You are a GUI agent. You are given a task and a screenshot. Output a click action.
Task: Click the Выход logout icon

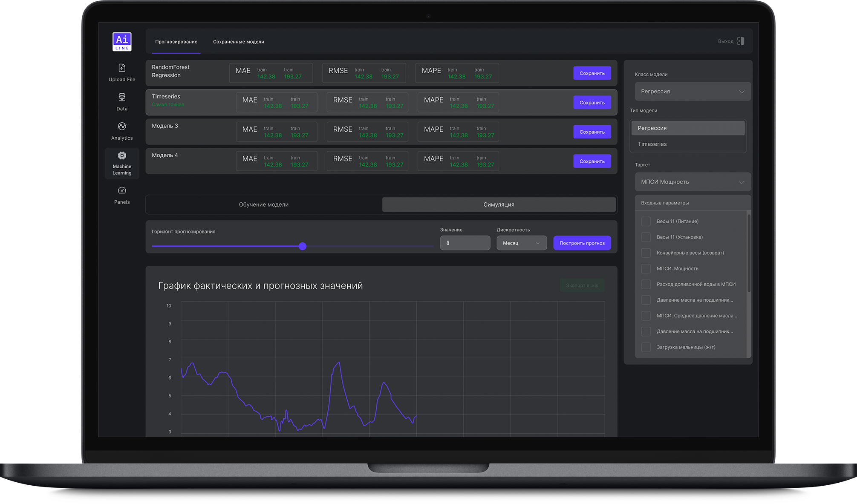pos(740,41)
